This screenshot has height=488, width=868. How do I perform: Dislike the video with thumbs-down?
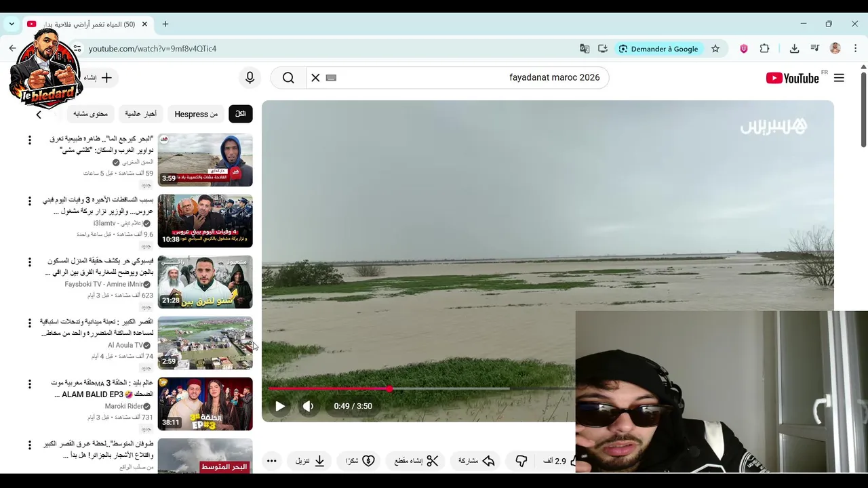point(521,461)
